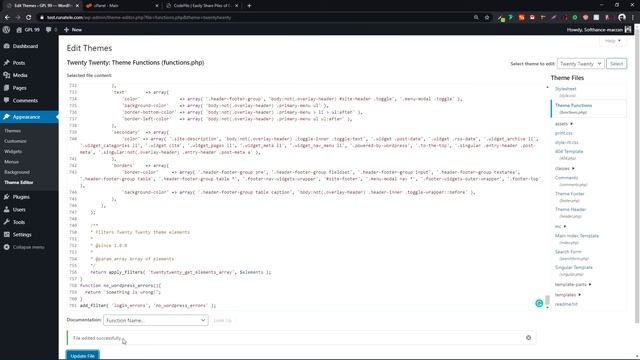Click the orange extension icon in the toolbar

click(521, 18)
